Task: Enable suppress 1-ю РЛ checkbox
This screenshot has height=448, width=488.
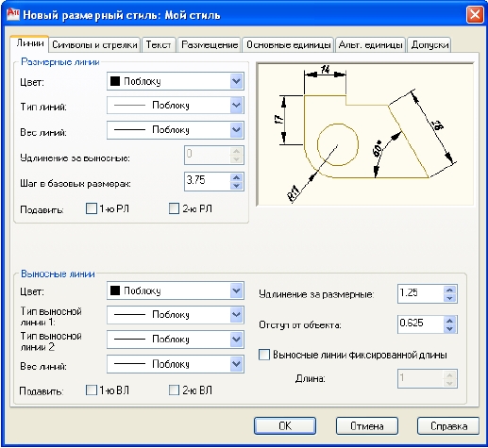Action: [x=92, y=208]
